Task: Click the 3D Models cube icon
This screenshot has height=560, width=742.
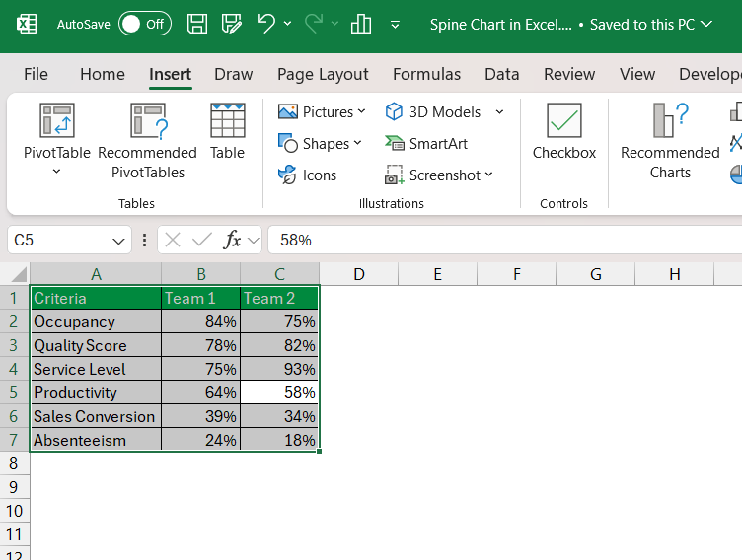Action: point(394,112)
